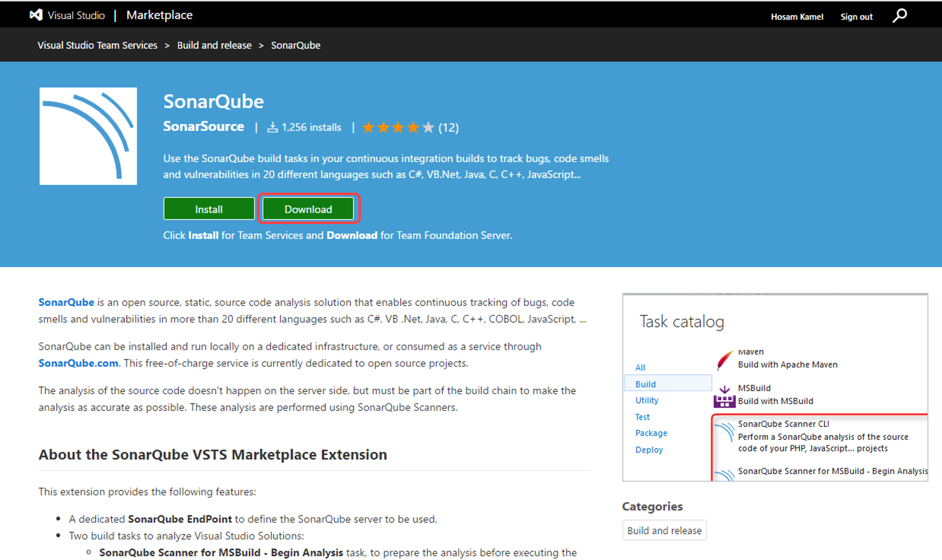Click SonarQube Scanner for MSBuild catalog entry
Viewport: 942px width, 560px height.
pos(832,471)
